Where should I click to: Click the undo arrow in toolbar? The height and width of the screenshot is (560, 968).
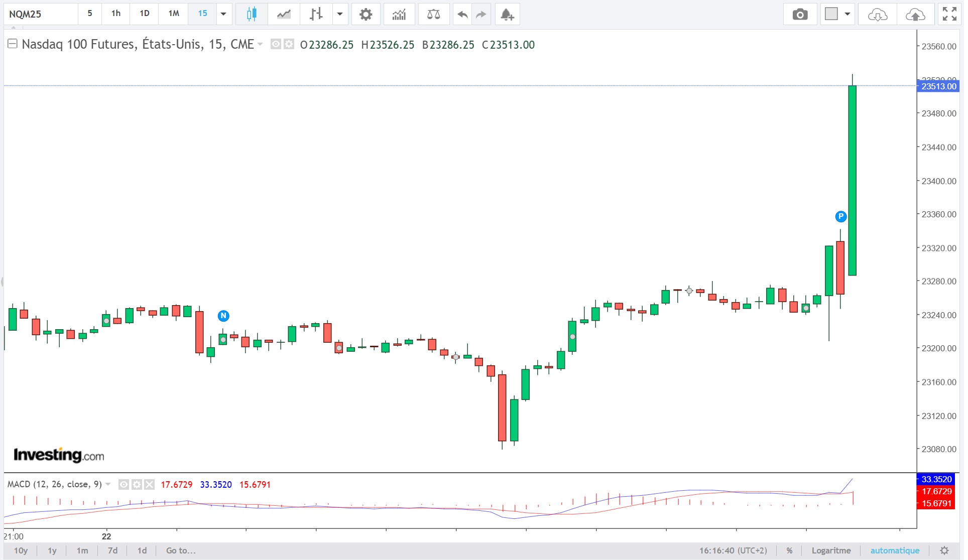coord(462,14)
